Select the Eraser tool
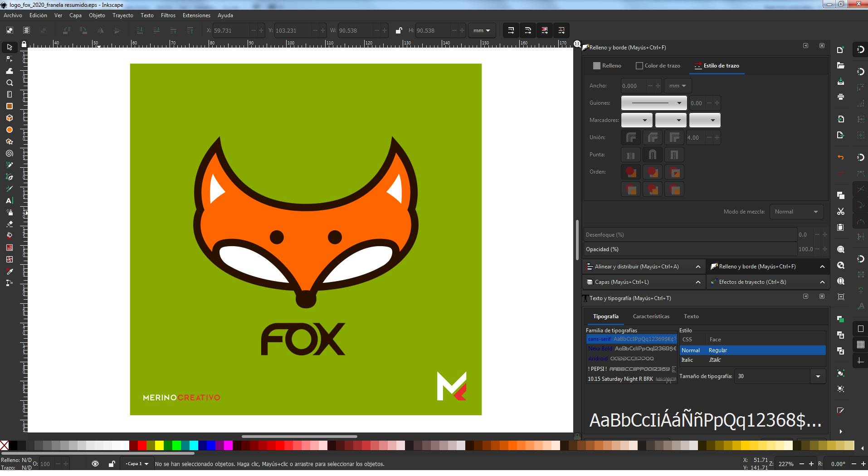Viewport: 868px width, 476px height. [9, 224]
